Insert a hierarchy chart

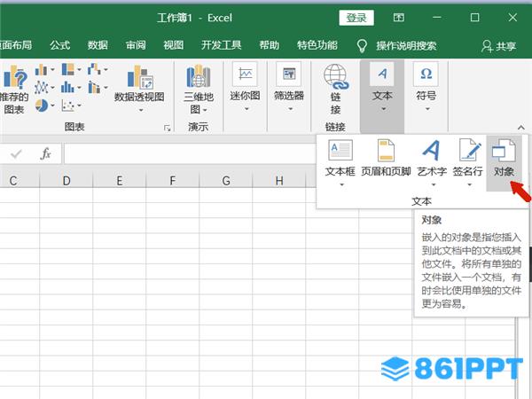pos(68,69)
